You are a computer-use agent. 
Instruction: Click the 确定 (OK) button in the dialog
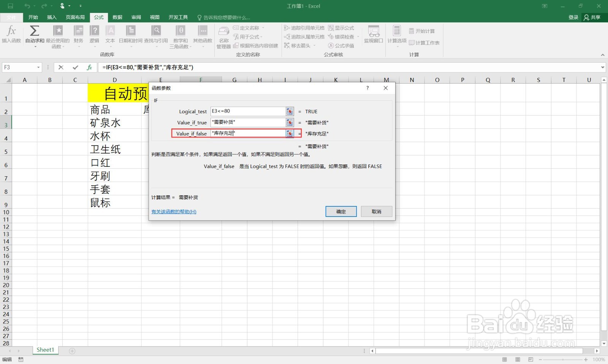pyautogui.click(x=341, y=212)
